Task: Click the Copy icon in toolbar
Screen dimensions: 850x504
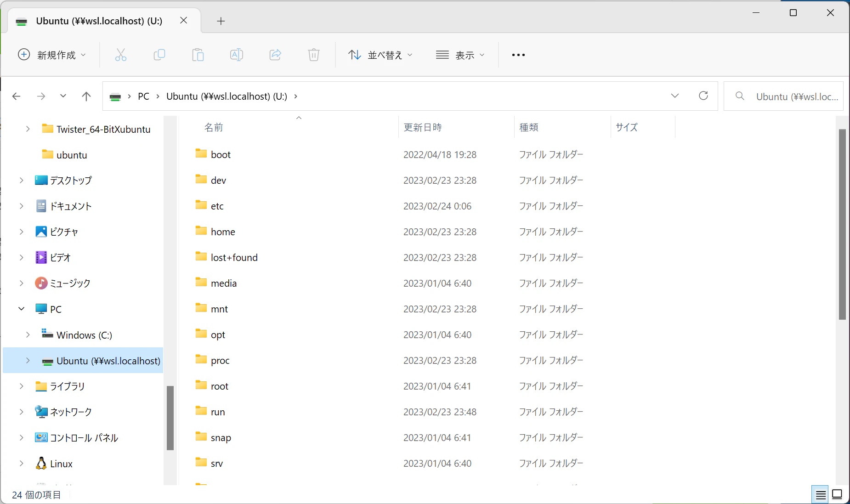Action: [x=159, y=55]
